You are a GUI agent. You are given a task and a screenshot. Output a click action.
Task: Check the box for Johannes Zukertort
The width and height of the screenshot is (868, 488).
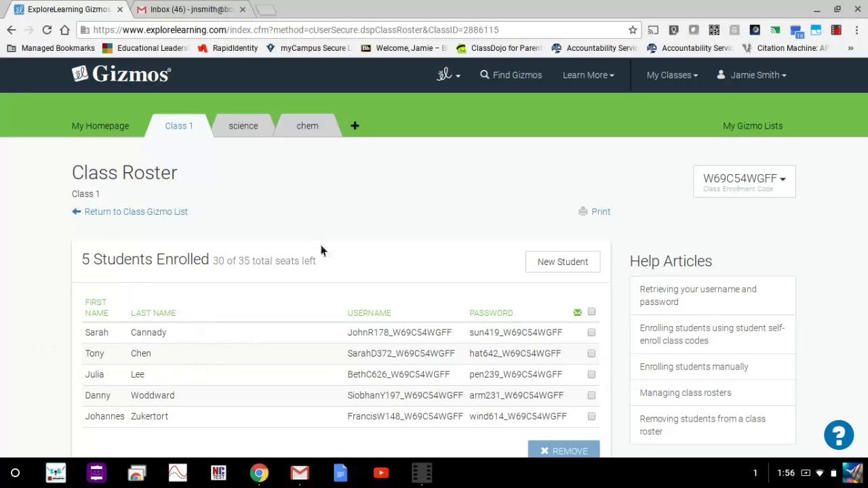point(591,417)
